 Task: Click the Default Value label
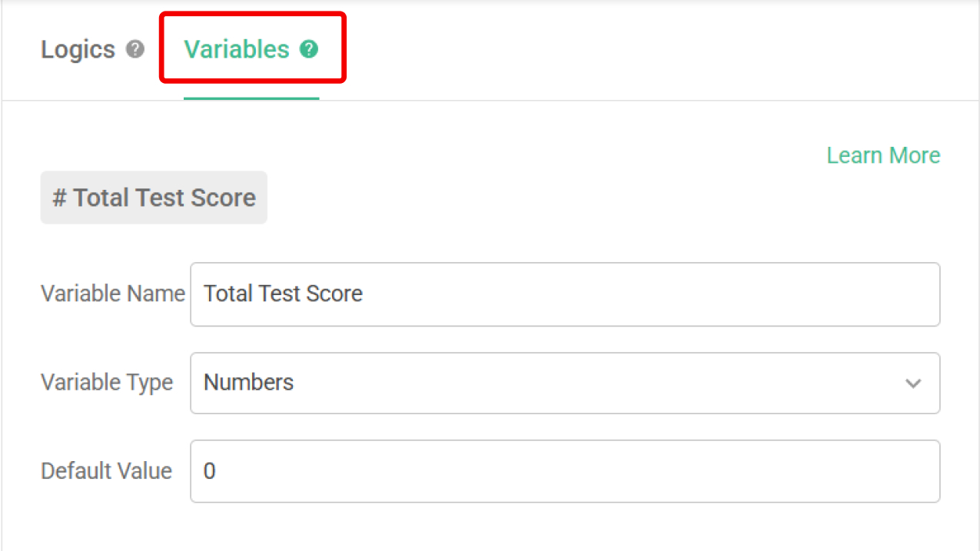click(x=106, y=471)
